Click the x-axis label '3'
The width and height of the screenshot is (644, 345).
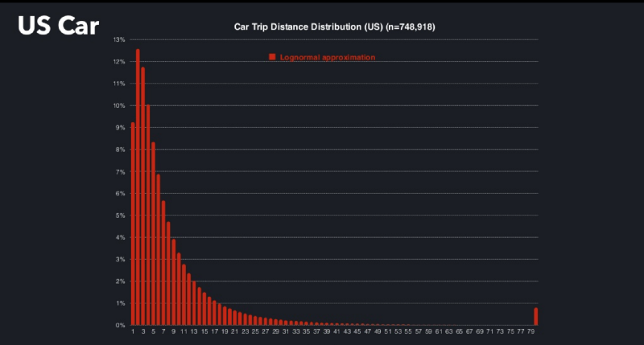143,331
